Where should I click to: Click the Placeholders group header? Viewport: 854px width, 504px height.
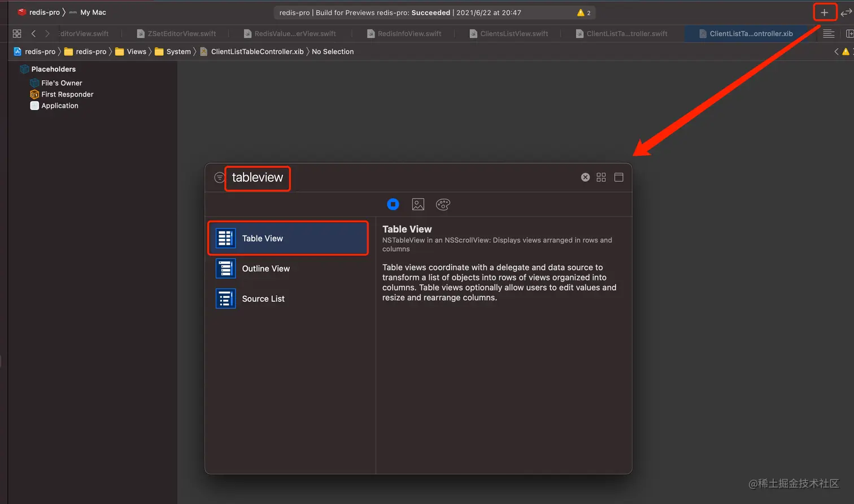47,69
